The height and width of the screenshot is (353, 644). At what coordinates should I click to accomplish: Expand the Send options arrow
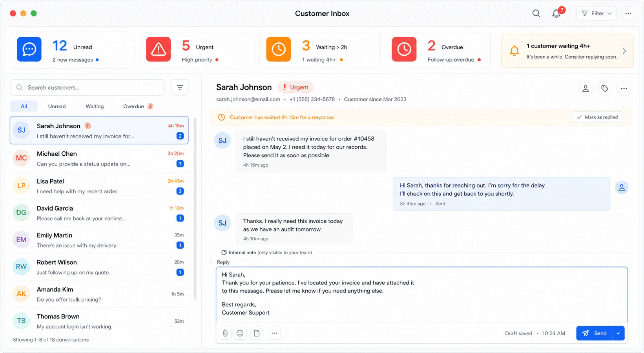point(618,333)
